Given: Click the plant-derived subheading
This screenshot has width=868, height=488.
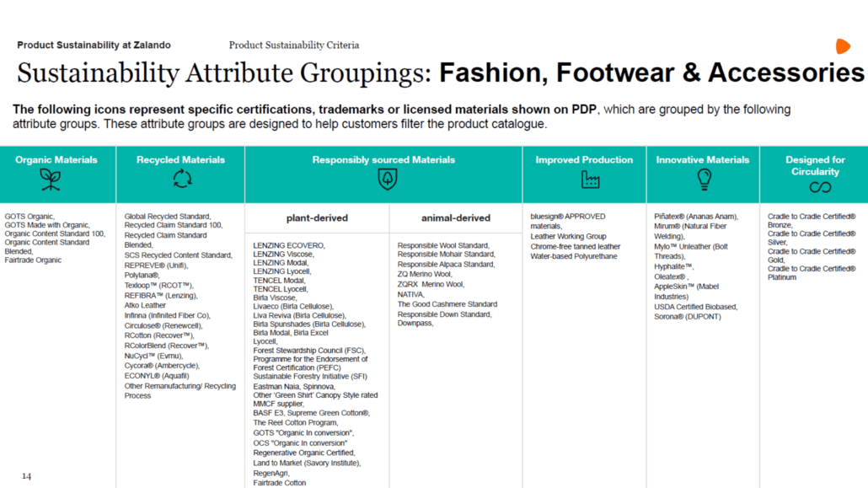Looking at the screenshot, I should click(317, 218).
